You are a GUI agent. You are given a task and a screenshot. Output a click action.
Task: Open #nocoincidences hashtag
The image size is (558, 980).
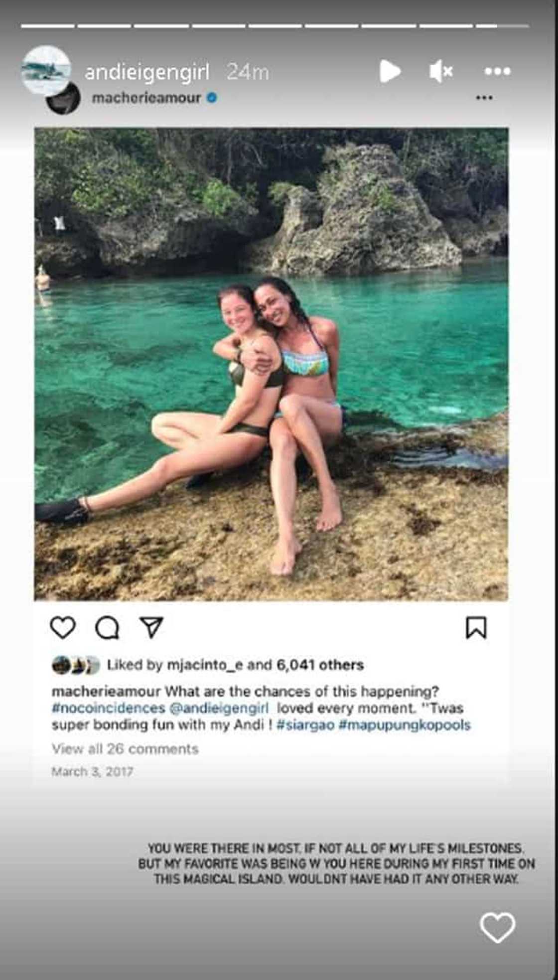click(x=108, y=708)
